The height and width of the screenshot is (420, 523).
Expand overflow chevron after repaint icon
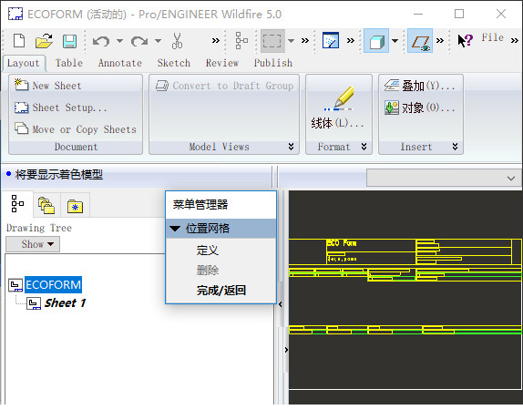(350, 41)
